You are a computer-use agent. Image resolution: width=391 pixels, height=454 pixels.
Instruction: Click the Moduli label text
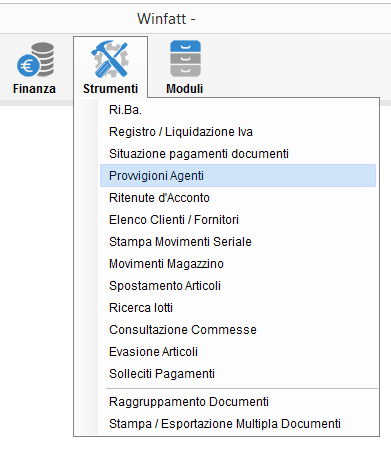coord(185,89)
